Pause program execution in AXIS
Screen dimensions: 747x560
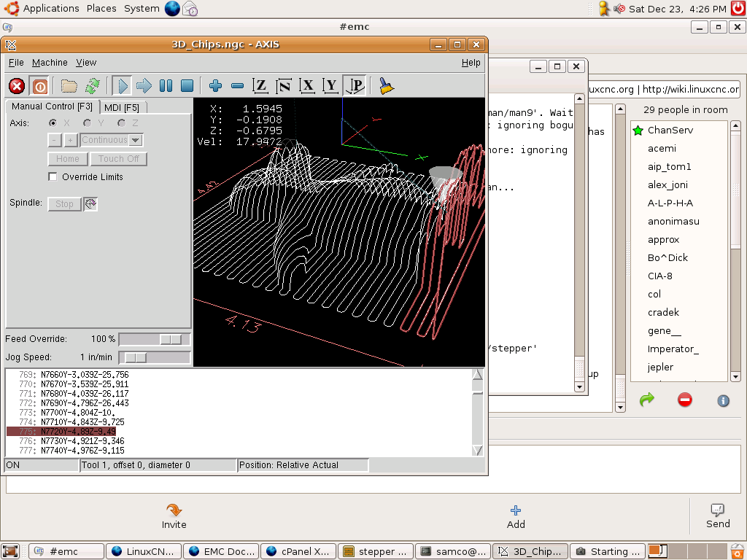point(166,86)
